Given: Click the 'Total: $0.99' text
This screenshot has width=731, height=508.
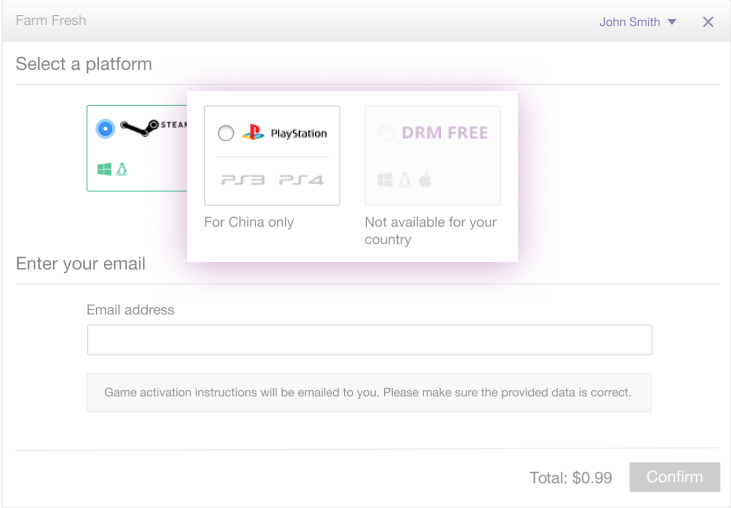Looking at the screenshot, I should (x=571, y=478).
